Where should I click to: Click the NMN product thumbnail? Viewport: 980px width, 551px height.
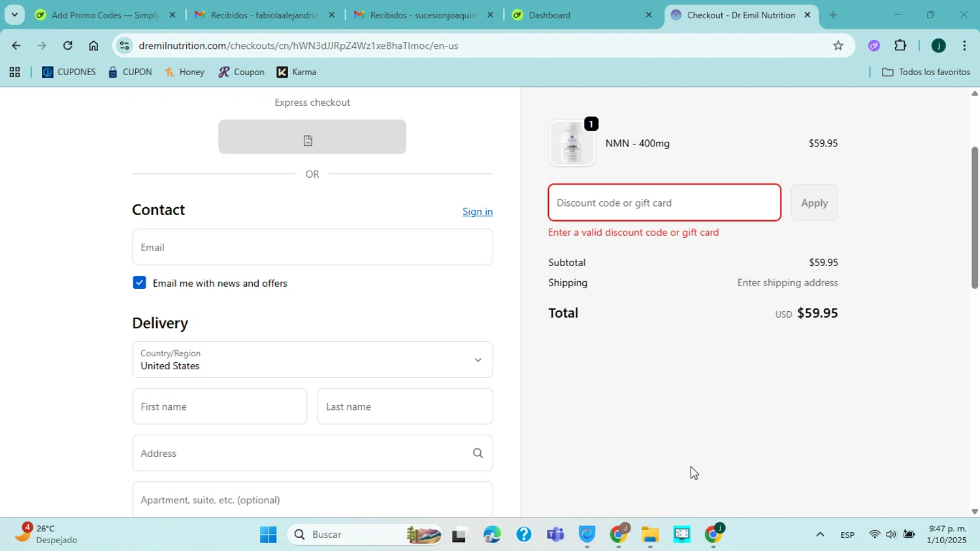(572, 143)
